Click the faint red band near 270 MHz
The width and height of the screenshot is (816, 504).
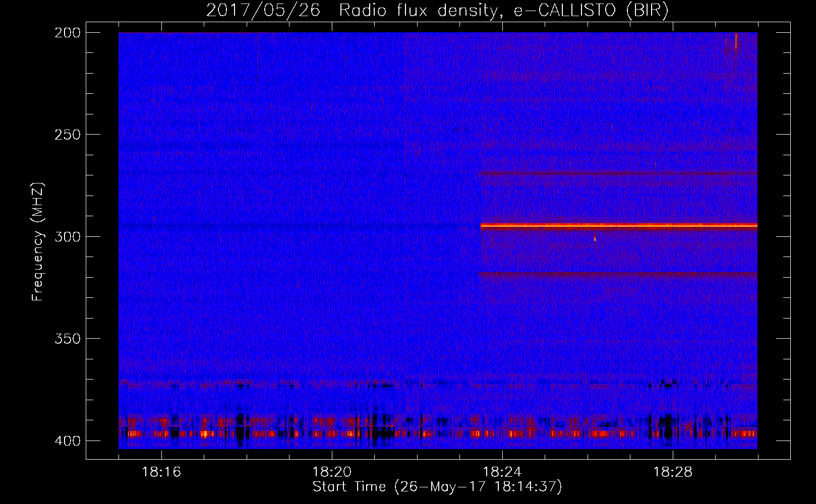coord(618,174)
